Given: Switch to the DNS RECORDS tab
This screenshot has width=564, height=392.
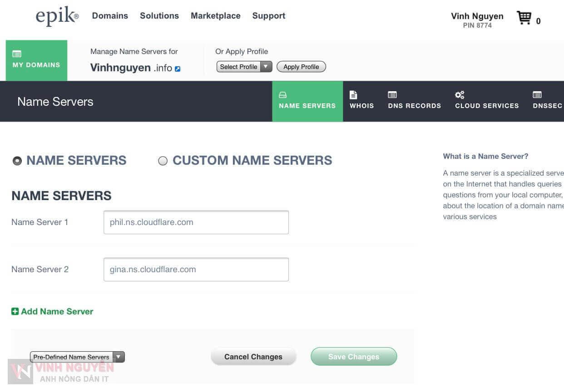Looking at the screenshot, I should point(415,101).
